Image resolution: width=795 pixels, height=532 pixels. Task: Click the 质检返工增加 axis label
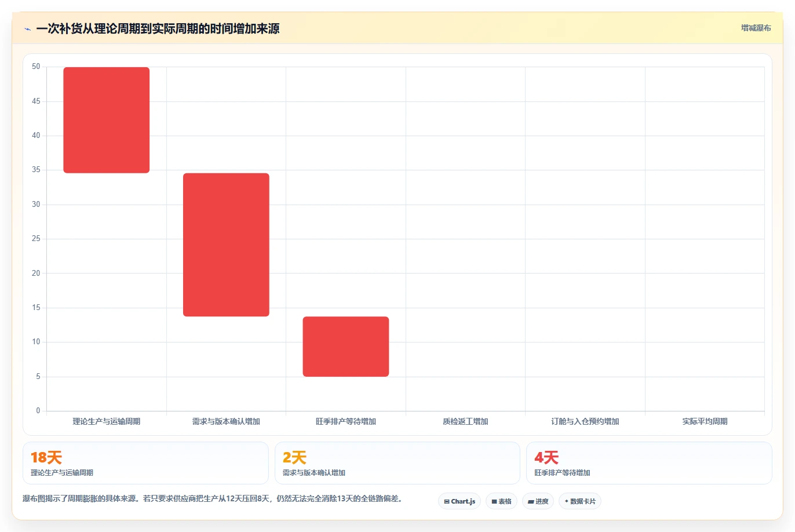(x=465, y=422)
